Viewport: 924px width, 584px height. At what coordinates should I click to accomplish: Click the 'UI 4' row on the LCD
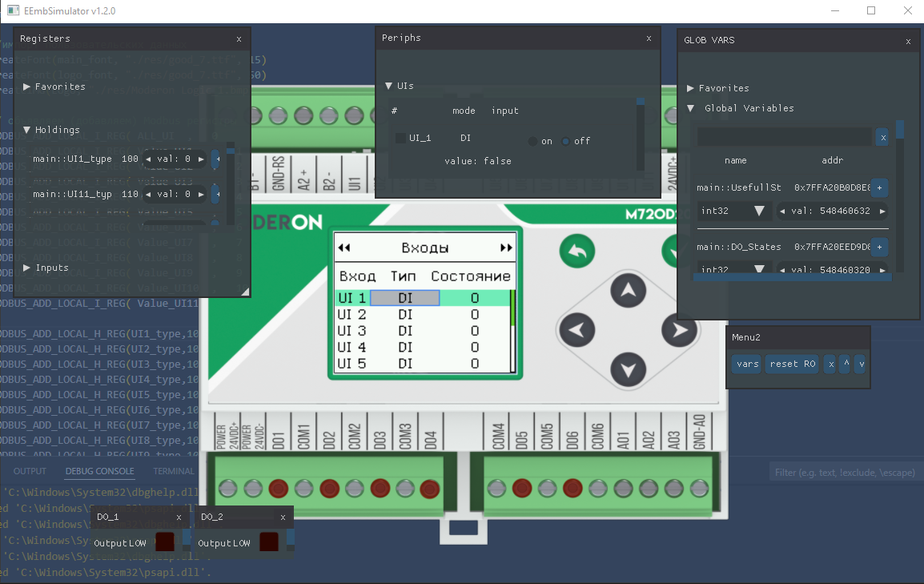click(x=423, y=348)
